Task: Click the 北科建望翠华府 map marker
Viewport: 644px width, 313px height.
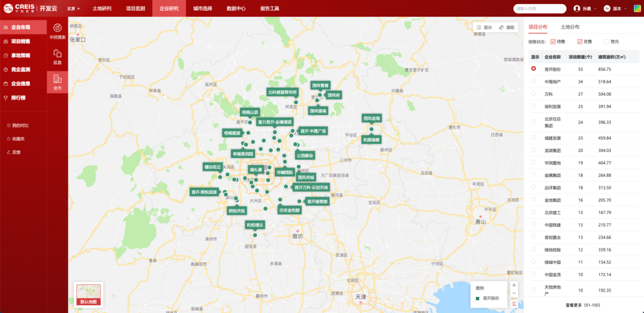Action: pyautogui.click(x=283, y=92)
